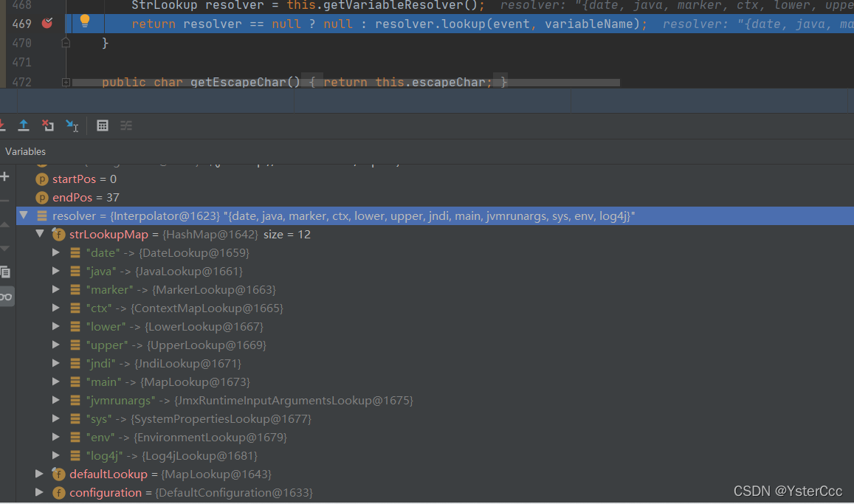Click line number 471 in the gutter
The height and width of the screenshot is (504, 854).
(x=22, y=63)
